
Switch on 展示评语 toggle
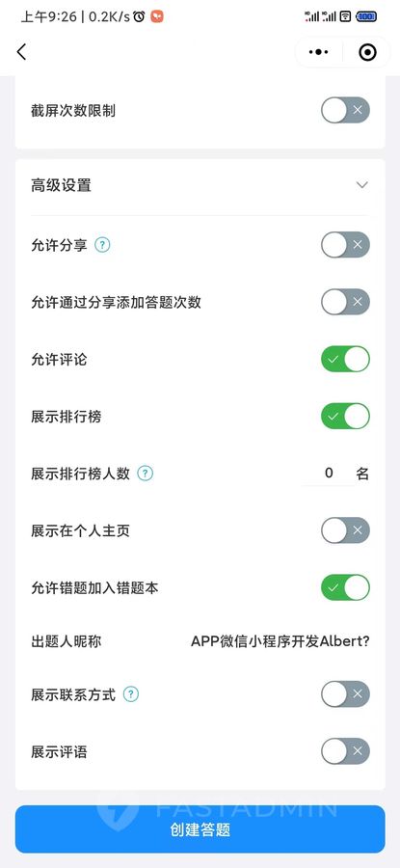click(x=345, y=751)
